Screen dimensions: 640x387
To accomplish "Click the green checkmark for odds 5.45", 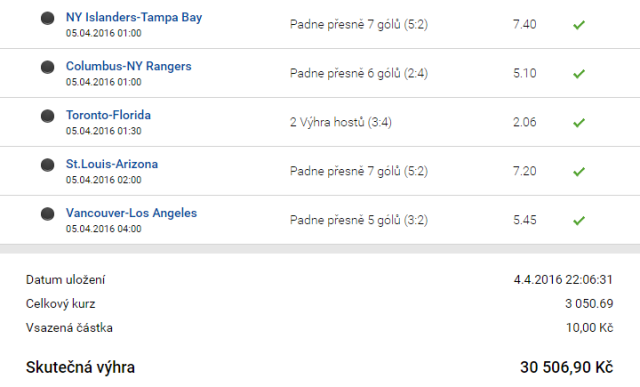I will pyautogui.click(x=579, y=220).
